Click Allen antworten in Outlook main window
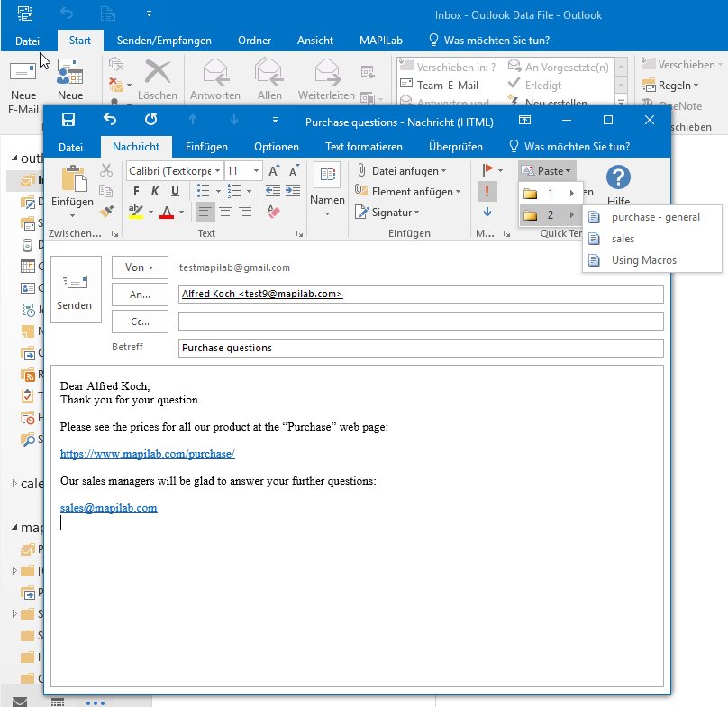Image resolution: width=728 pixels, height=707 pixels. [269, 80]
